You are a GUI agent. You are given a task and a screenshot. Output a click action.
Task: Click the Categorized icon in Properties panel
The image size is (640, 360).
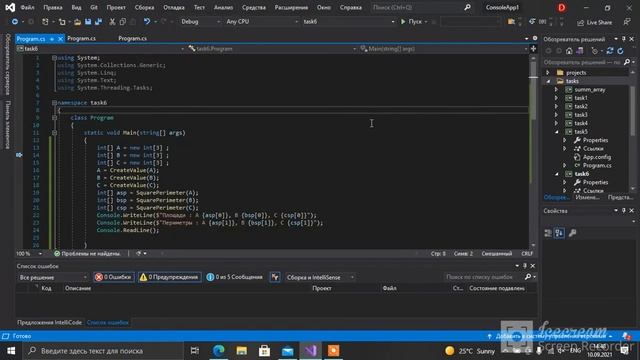[548, 233]
